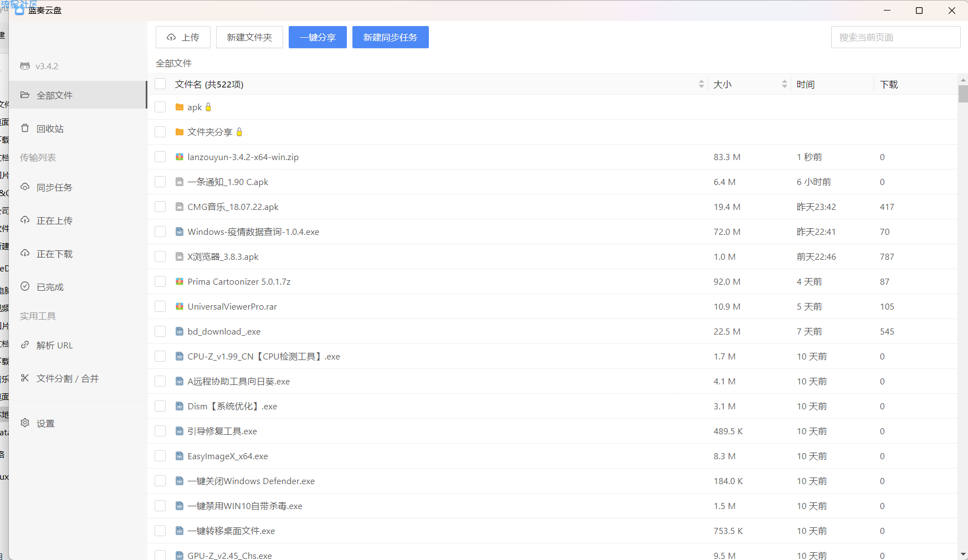The height and width of the screenshot is (560, 968).
Task: Open the 回收站 sidebar section
Action: 78,128
